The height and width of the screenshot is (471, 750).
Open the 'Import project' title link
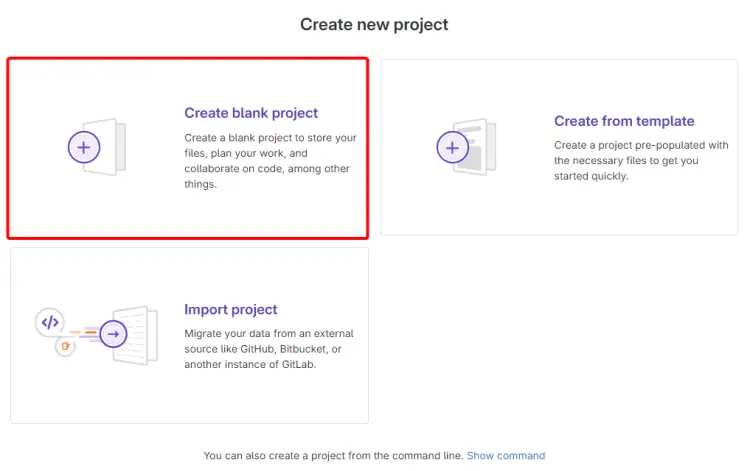pyautogui.click(x=231, y=310)
